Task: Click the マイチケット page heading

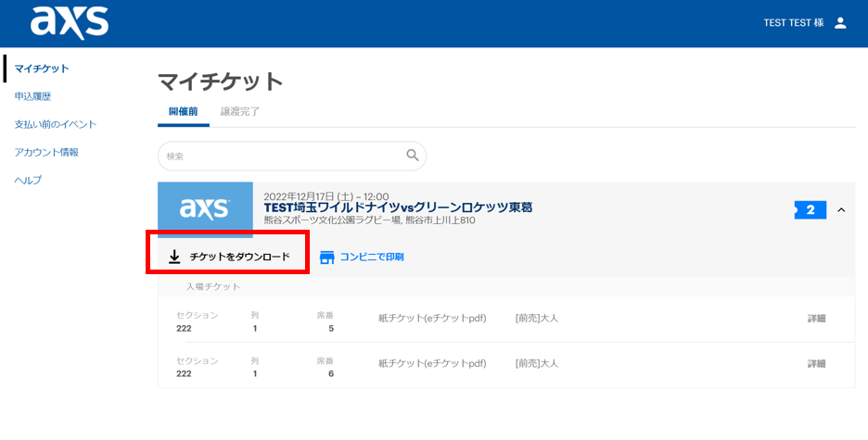Action: click(221, 82)
